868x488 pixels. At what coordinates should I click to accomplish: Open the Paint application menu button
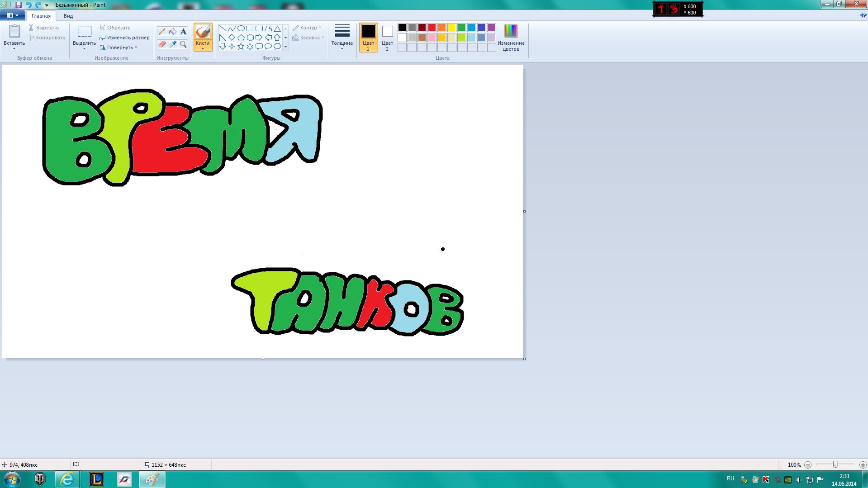(x=13, y=15)
